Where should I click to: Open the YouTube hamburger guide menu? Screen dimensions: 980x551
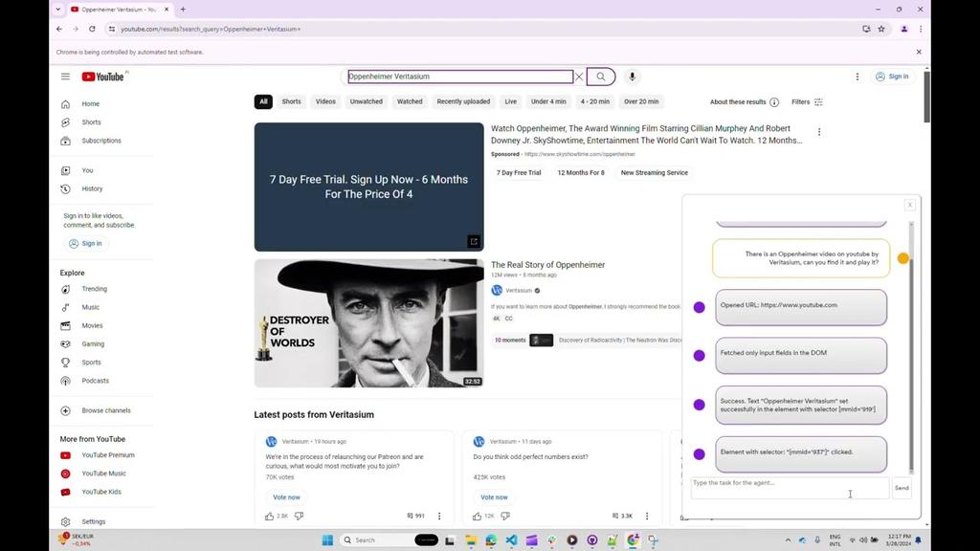[x=66, y=77]
